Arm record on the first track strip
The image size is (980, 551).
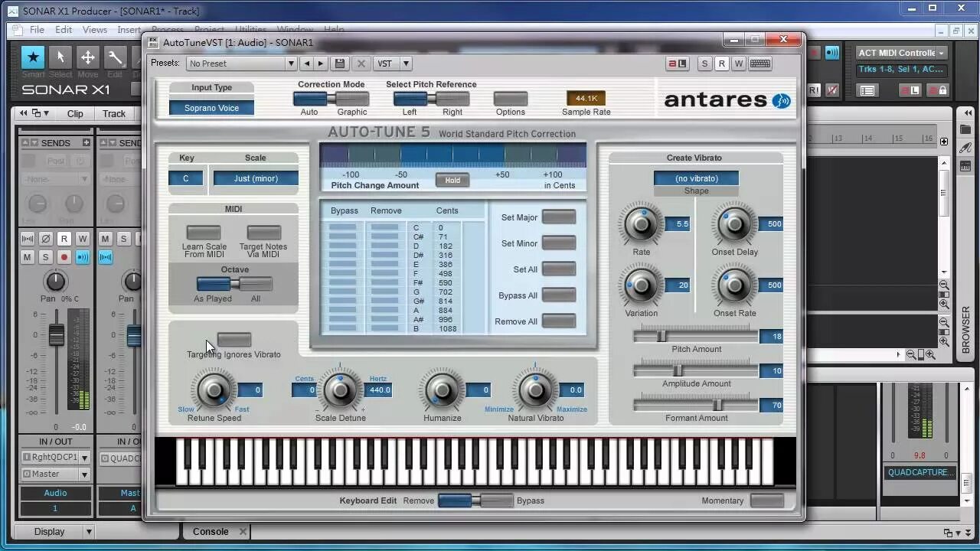pos(64,257)
